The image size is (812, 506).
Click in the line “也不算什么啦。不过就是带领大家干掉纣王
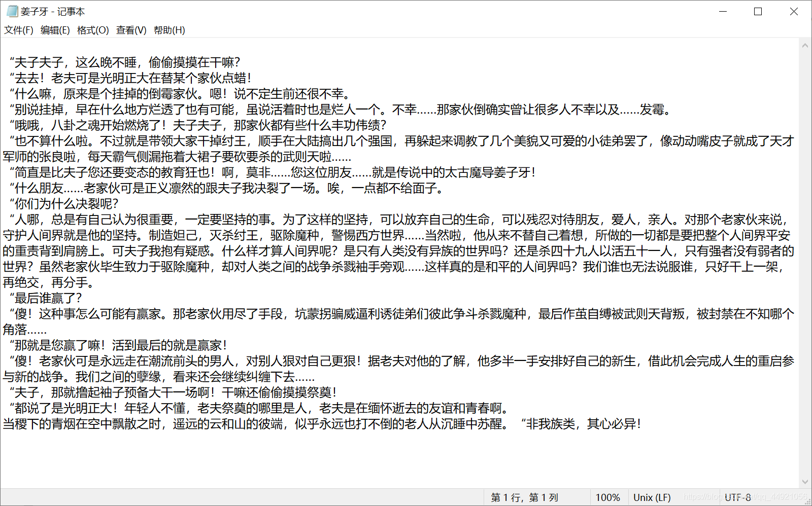coord(402,141)
